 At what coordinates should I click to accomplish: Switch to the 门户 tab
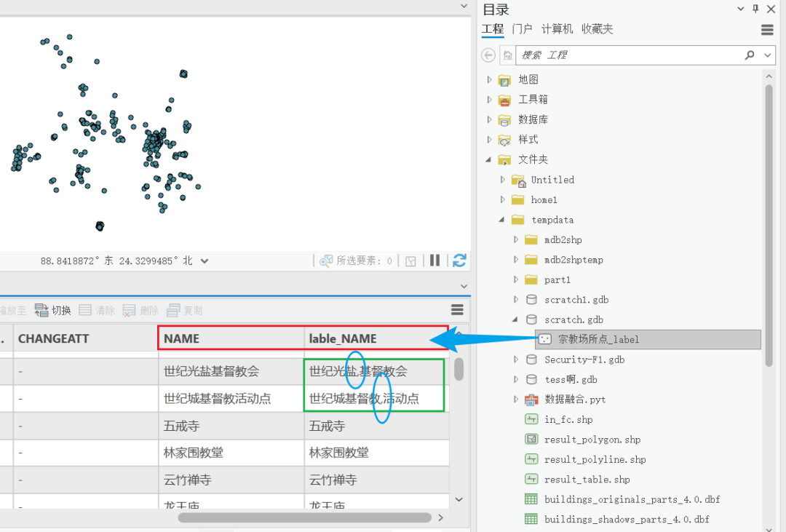click(x=522, y=28)
